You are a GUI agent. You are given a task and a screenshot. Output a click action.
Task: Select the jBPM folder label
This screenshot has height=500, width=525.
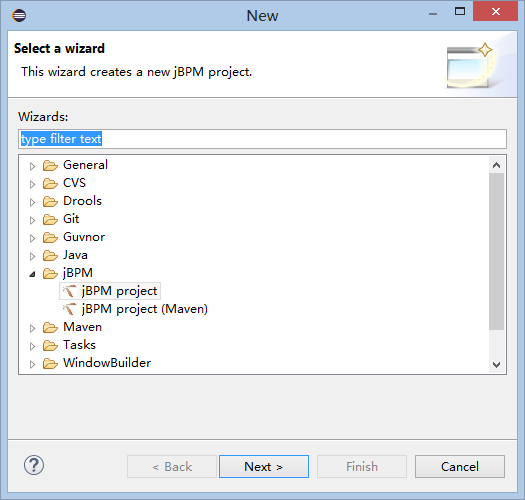[78, 273]
